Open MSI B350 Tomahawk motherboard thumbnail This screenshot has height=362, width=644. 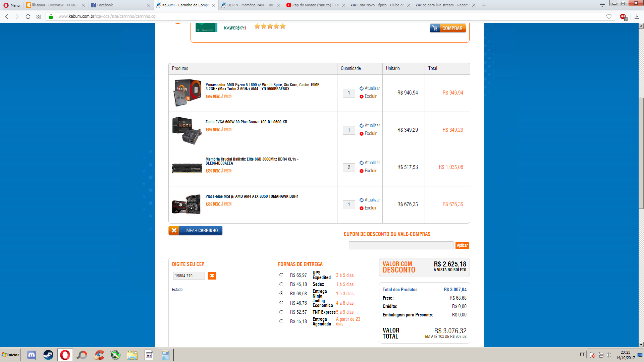[x=186, y=204]
